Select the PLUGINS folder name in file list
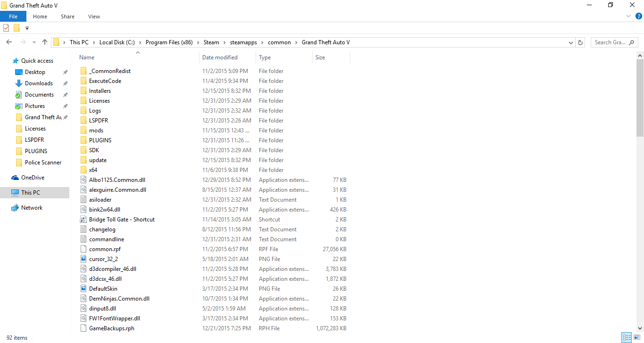Viewport: 644px width, 343px height. point(100,140)
